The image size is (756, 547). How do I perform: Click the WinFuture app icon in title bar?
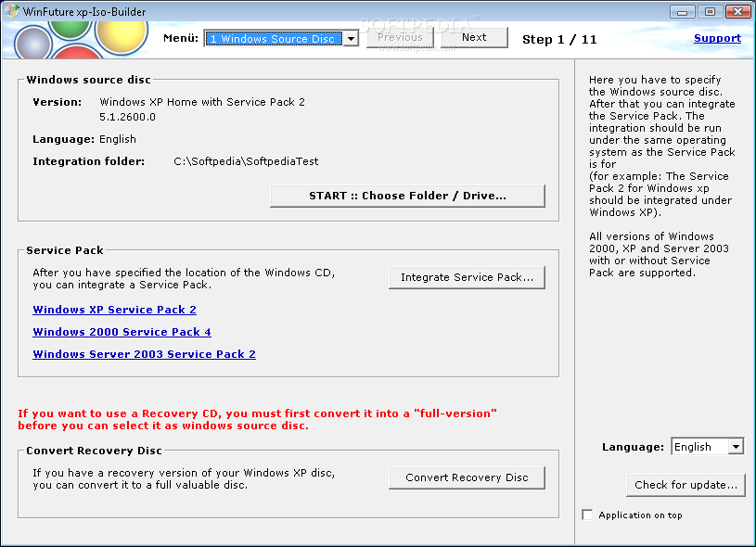[12, 11]
